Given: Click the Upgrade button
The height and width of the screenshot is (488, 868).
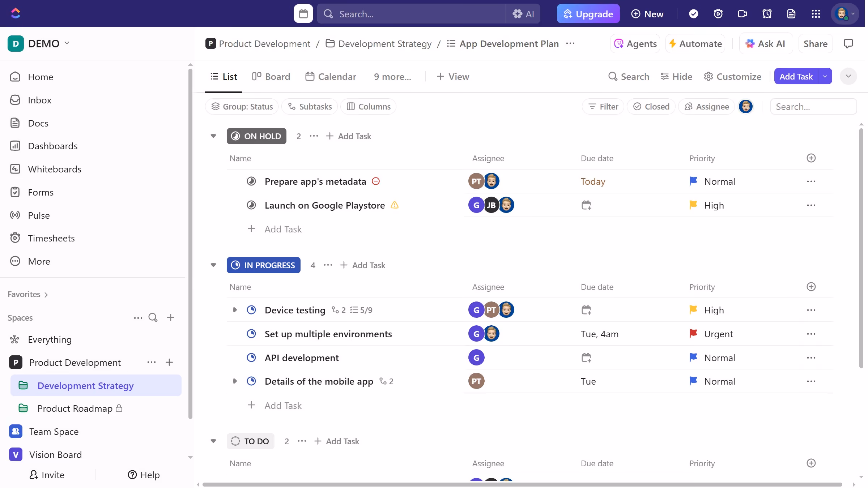Looking at the screenshot, I should [x=588, y=14].
